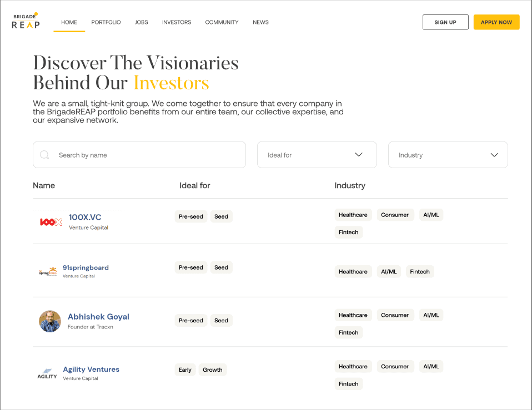532x410 pixels.
Task: Click the Ideal for column header
Action: (195, 185)
